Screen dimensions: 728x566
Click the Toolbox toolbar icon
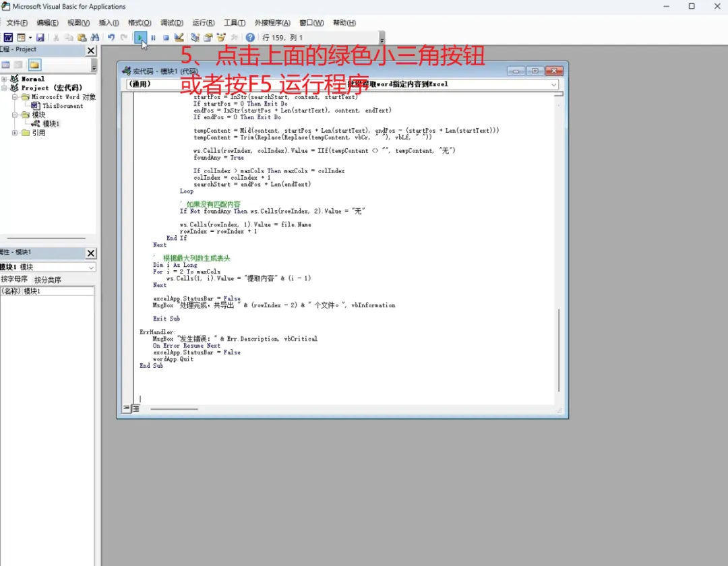[x=234, y=38]
